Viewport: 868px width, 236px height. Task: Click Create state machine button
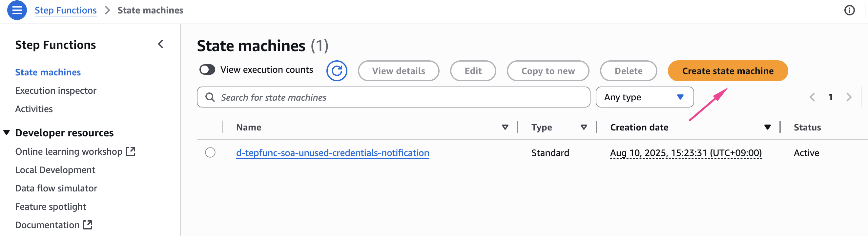point(728,71)
